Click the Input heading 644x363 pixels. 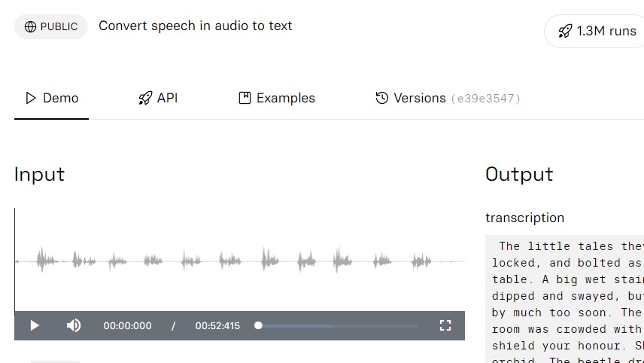[39, 174]
